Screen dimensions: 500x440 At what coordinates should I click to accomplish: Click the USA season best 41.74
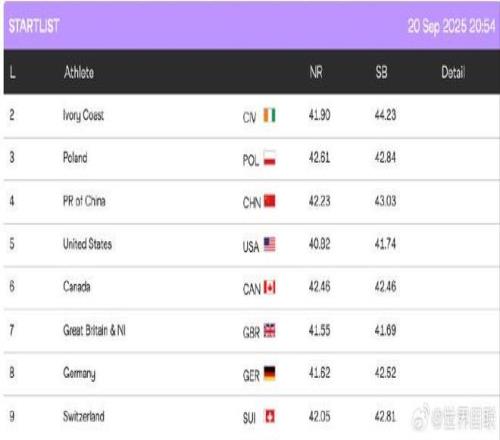tap(385, 244)
